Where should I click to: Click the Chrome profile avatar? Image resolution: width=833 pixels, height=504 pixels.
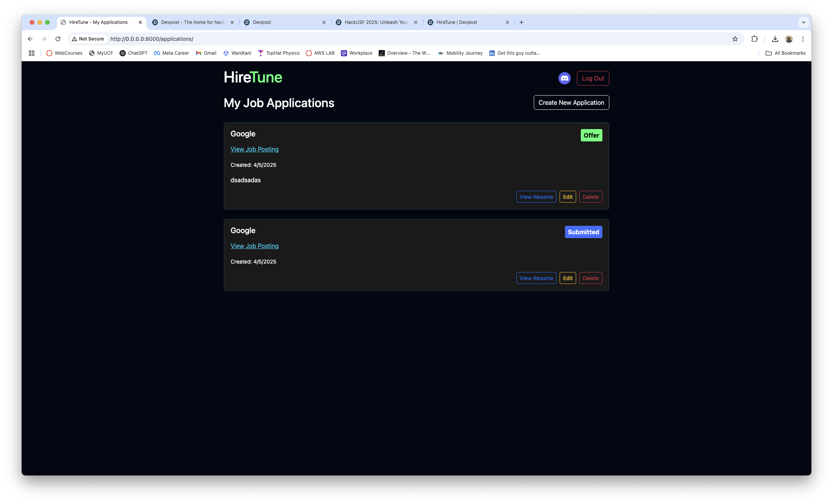[x=789, y=39]
